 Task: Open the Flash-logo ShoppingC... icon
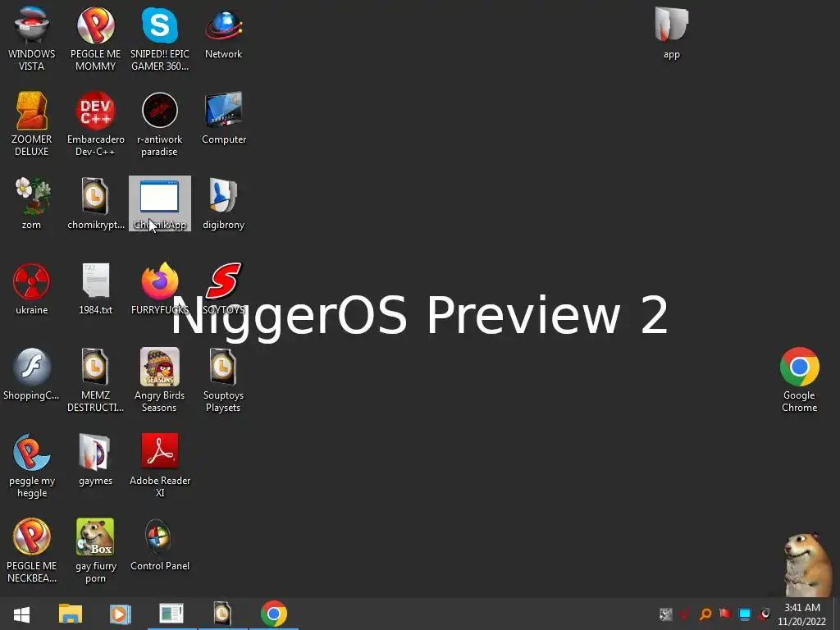(x=32, y=374)
